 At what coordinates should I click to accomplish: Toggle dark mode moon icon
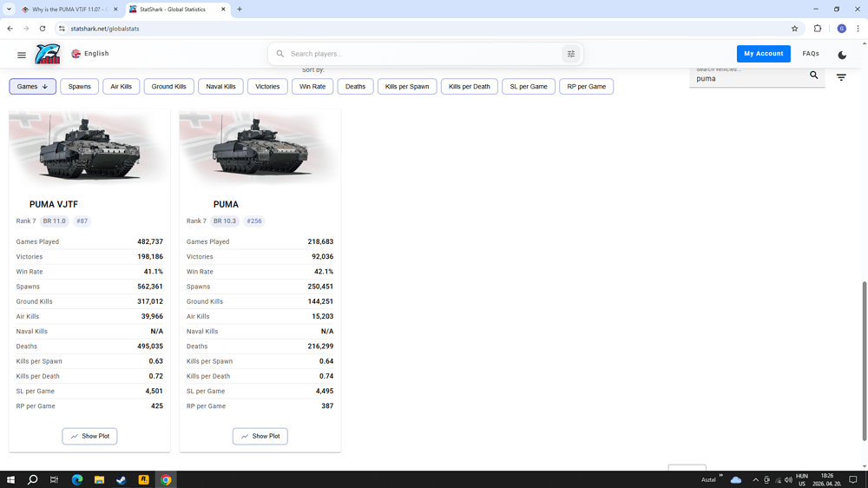tap(842, 55)
